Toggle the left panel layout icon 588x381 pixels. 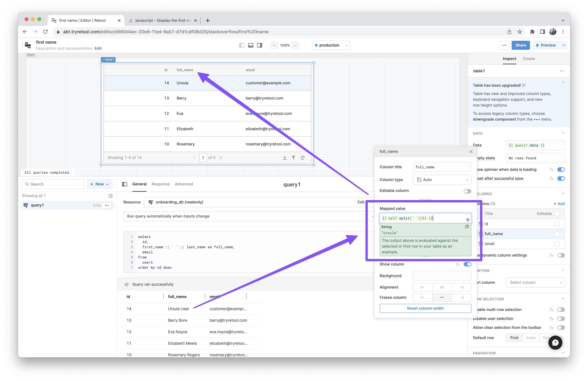pyautogui.click(x=242, y=45)
